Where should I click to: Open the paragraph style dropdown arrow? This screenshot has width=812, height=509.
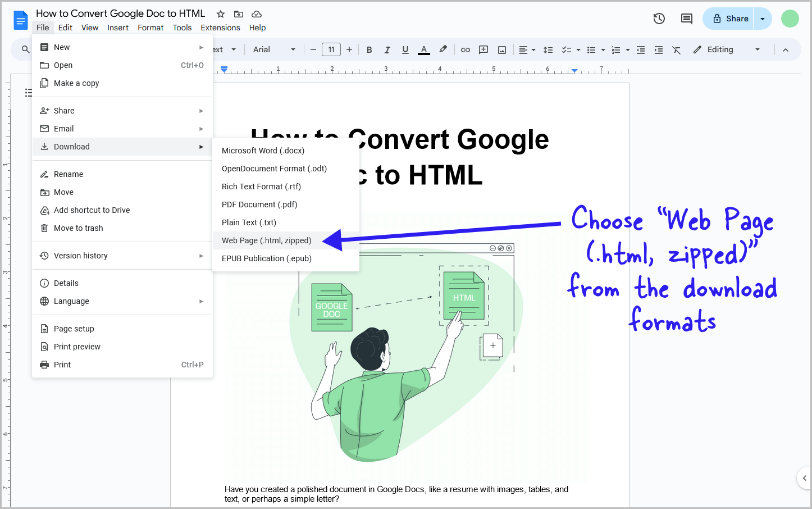[x=234, y=49]
